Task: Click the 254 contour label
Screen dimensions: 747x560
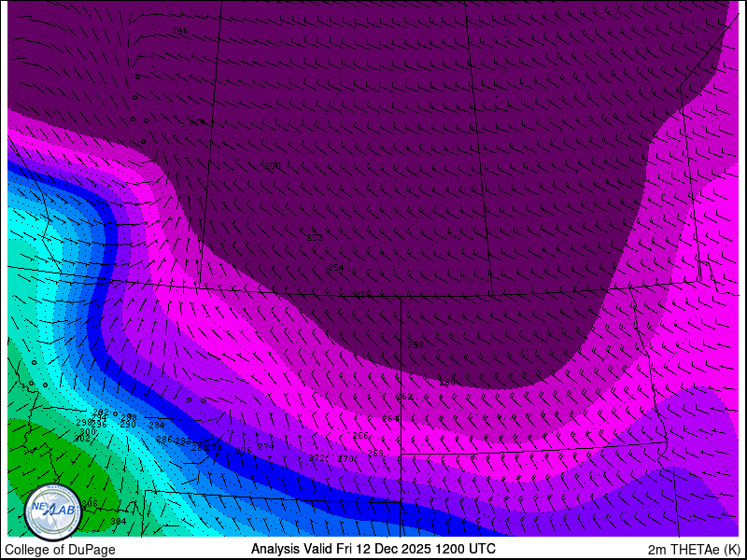Action: (x=336, y=268)
